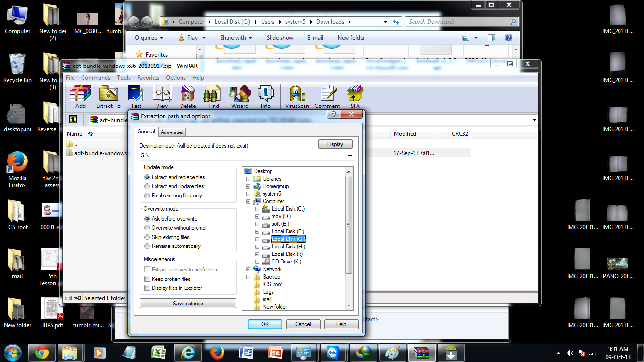Click the Help button in dialog
Screen dimensions: 644x362
(341, 324)
